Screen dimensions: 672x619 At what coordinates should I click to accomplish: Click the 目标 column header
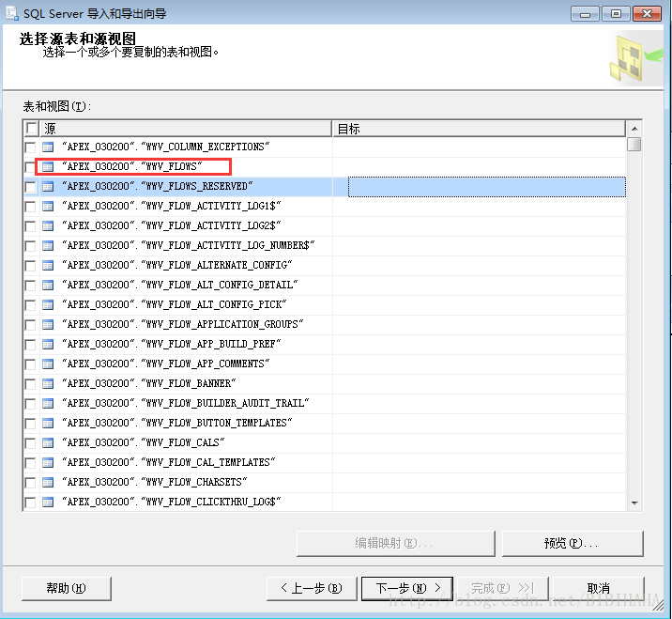tap(479, 129)
